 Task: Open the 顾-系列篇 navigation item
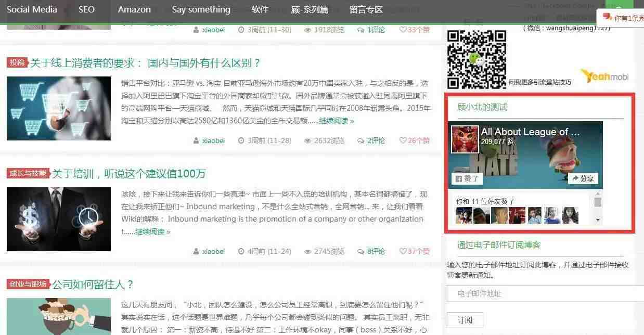coord(310,9)
